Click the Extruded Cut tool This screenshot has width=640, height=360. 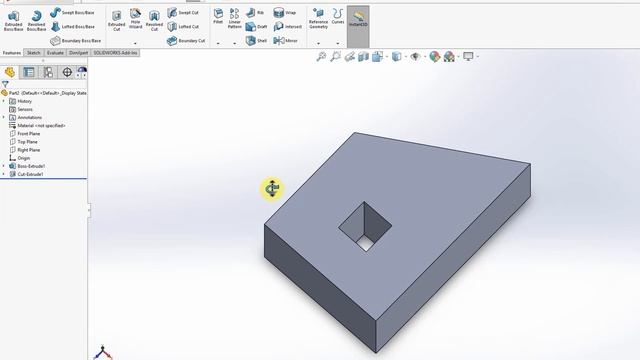[116, 20]
